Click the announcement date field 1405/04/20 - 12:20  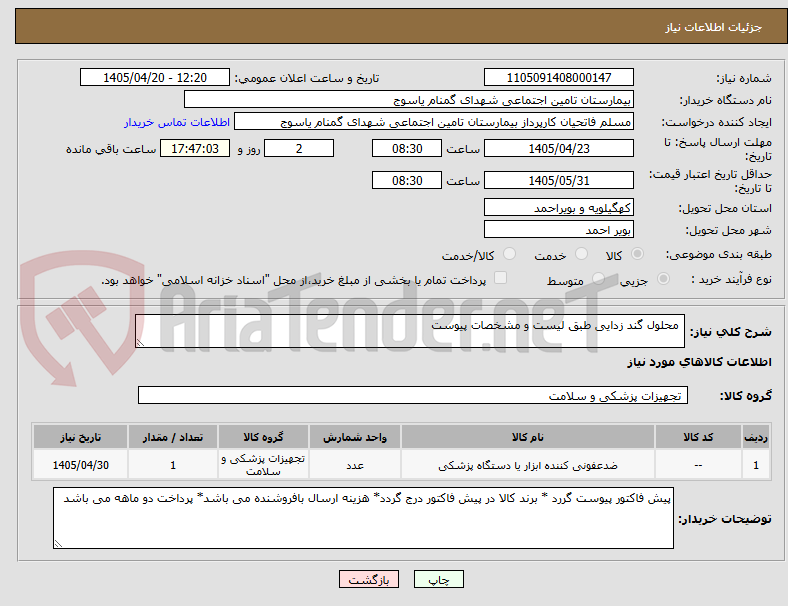[x=155, y=77]
